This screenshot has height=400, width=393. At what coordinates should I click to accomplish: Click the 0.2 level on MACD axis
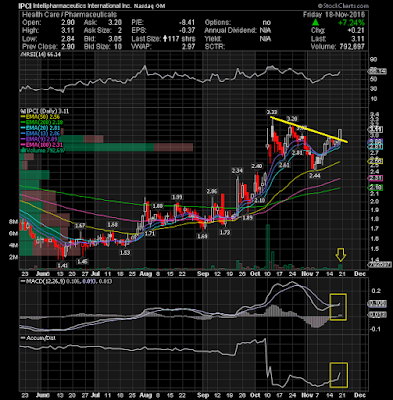pos(376,291)
